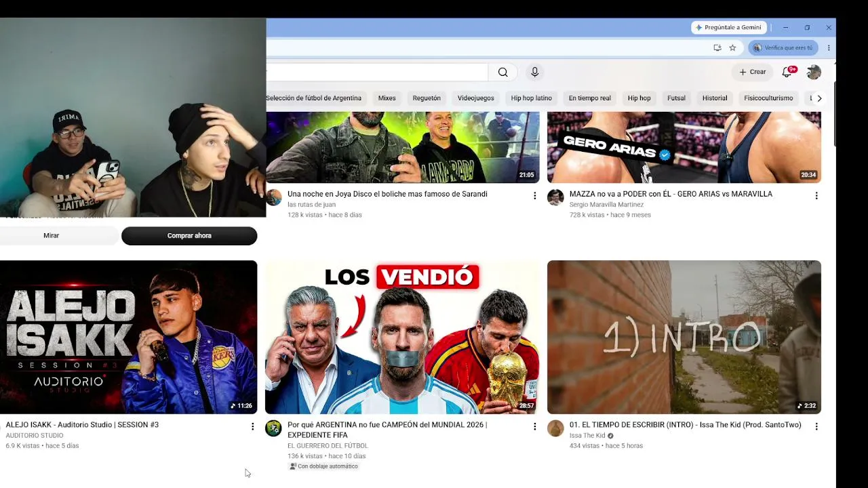Restore down the Chrome window
The width and height of the screenshot is (868, 488).
(807, 28)
